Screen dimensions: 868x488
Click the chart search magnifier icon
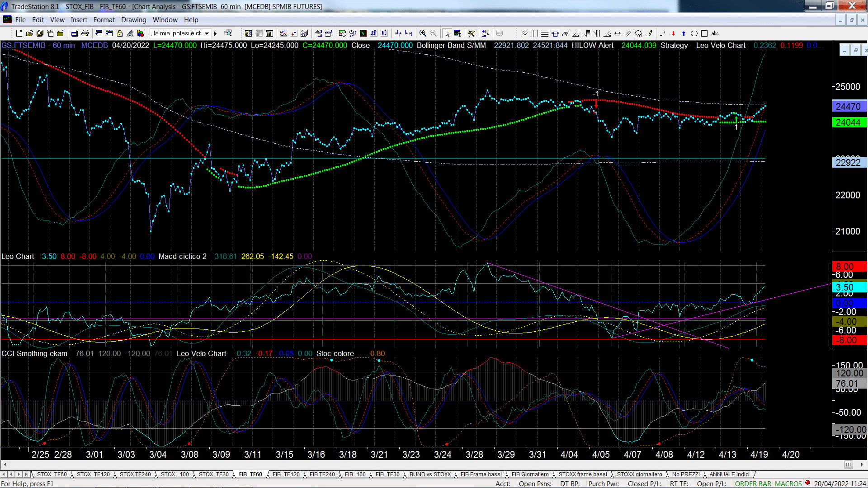tap(228, 33)
